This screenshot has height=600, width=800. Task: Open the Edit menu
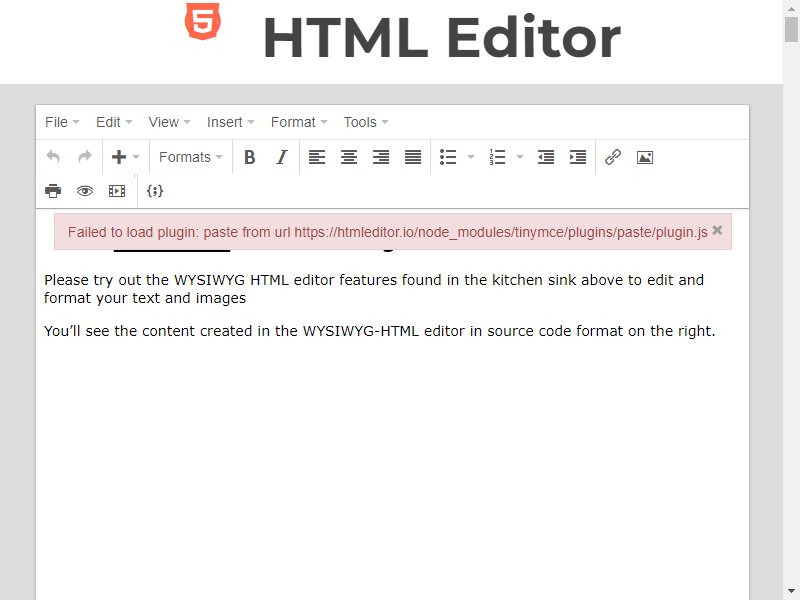pos(114,122)
